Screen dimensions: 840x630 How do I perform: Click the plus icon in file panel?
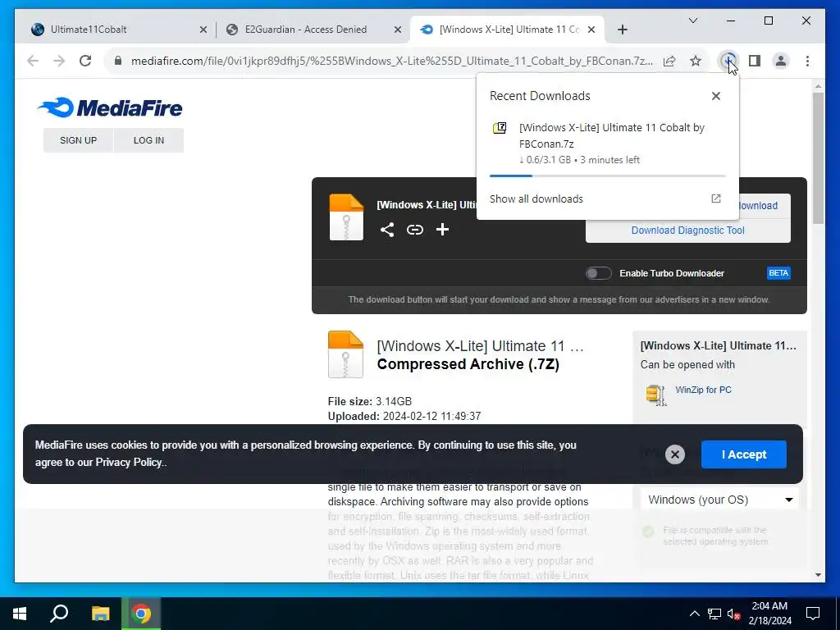(442, 230)
